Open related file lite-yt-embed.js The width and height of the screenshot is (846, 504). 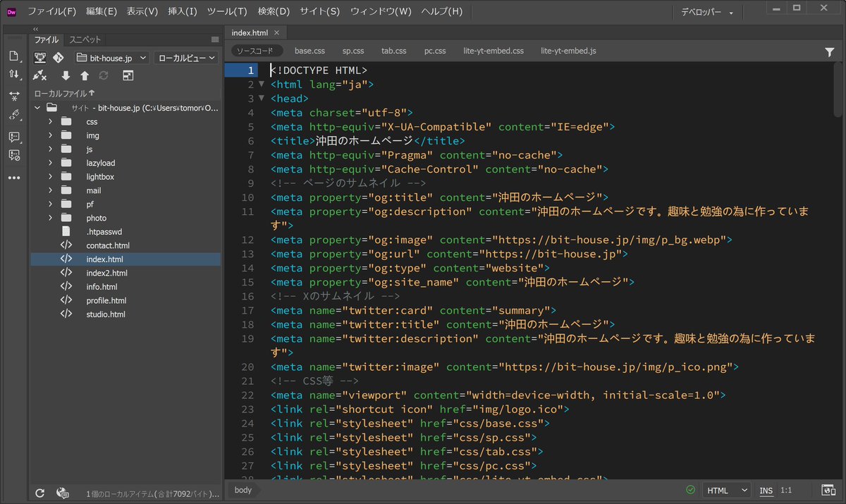[569, 51]
